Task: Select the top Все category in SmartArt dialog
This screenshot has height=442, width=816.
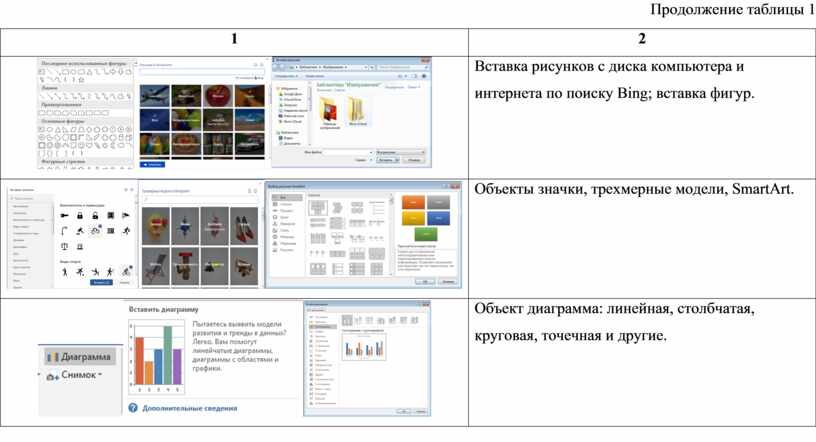Action: [287, 198]
